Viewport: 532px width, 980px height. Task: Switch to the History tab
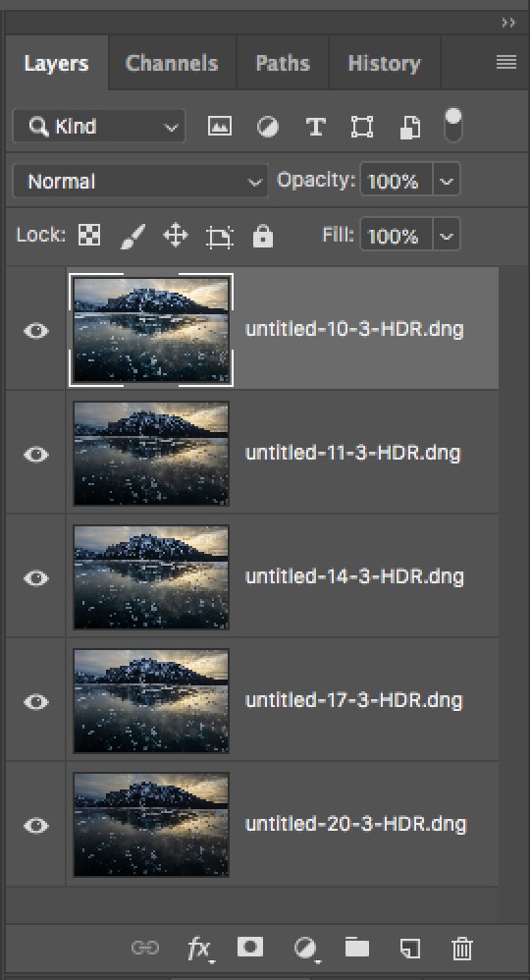[384, 63]
